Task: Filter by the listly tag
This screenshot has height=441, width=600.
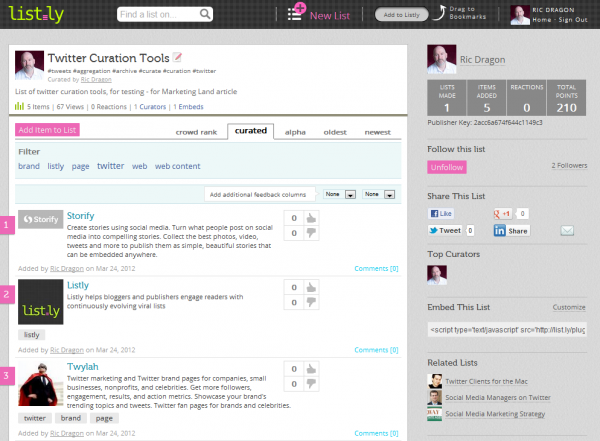Action: click(55, 166)
